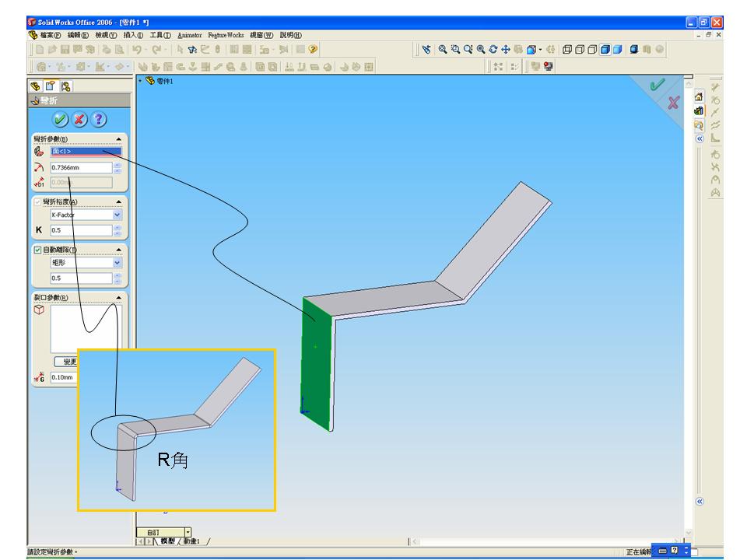Open the 工具(T) menu
Image resolution: width=747 pixels, height=560 pixels.
click(160, 35)
